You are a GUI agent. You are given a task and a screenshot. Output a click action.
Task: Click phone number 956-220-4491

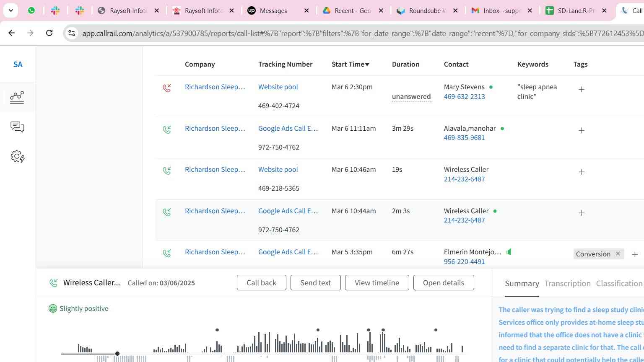464,261
